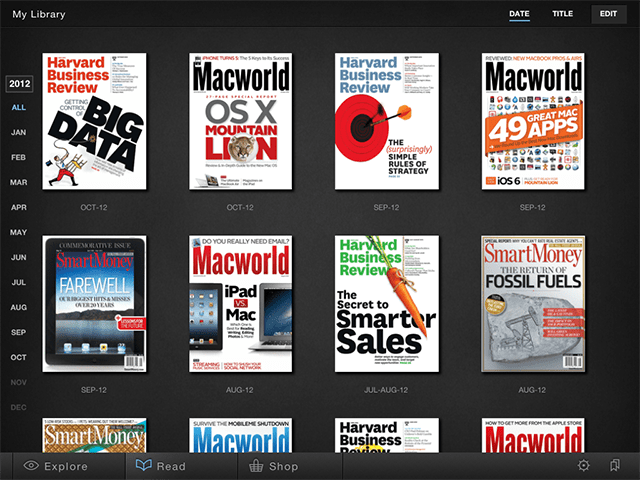Image resolution: width=640 pixels, height=480 pixels.
Task: Open Macworld Apple Store tips issue
Action: pyautogui.click(x=533, y=435)
